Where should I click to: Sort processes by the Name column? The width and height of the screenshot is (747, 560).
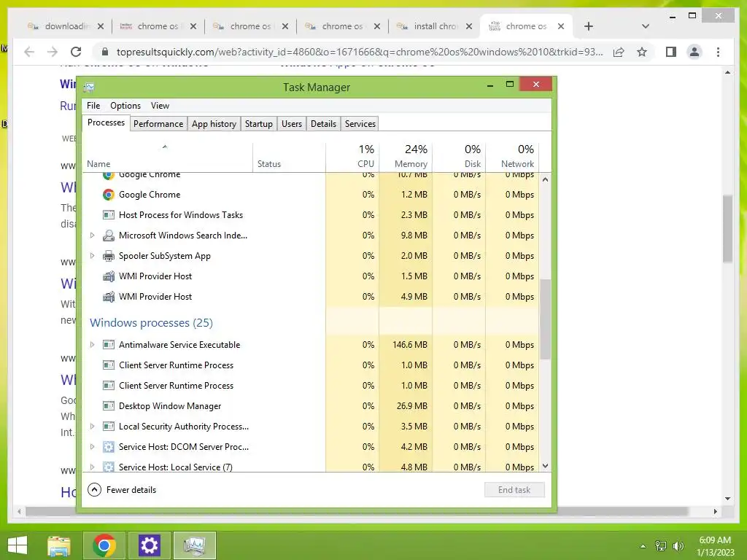(x=168, y=157)
